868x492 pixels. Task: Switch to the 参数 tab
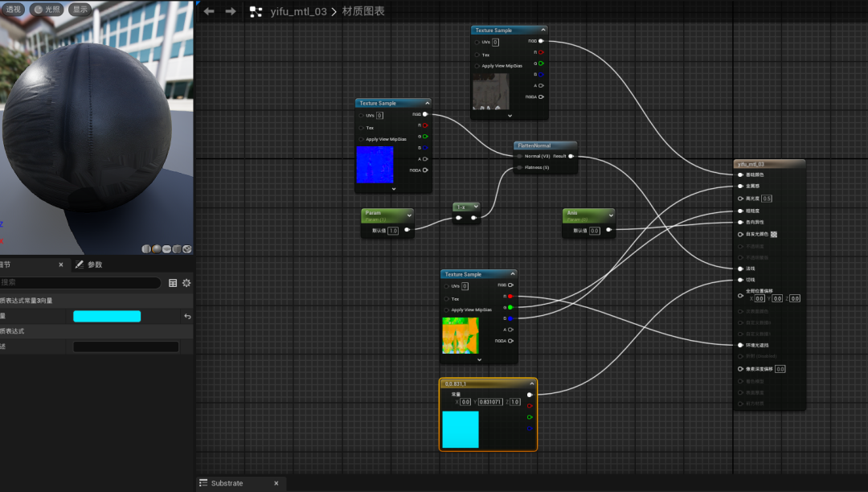pos(89,264)
